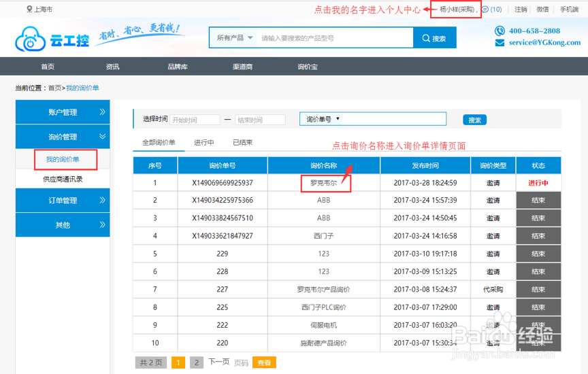Click user name 杨小样(采购) at top
This screenshot has width=588, height=374.
point(457,10)
